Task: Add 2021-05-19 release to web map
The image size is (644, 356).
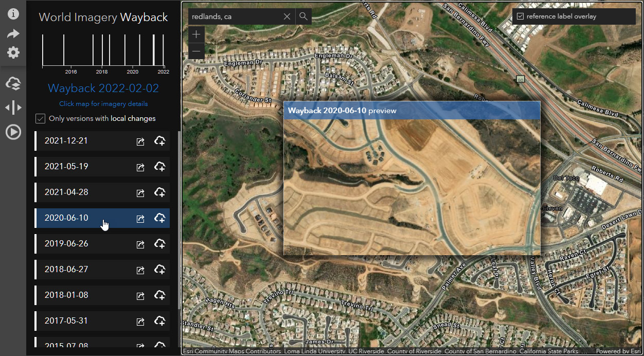Action: point(160,167)
